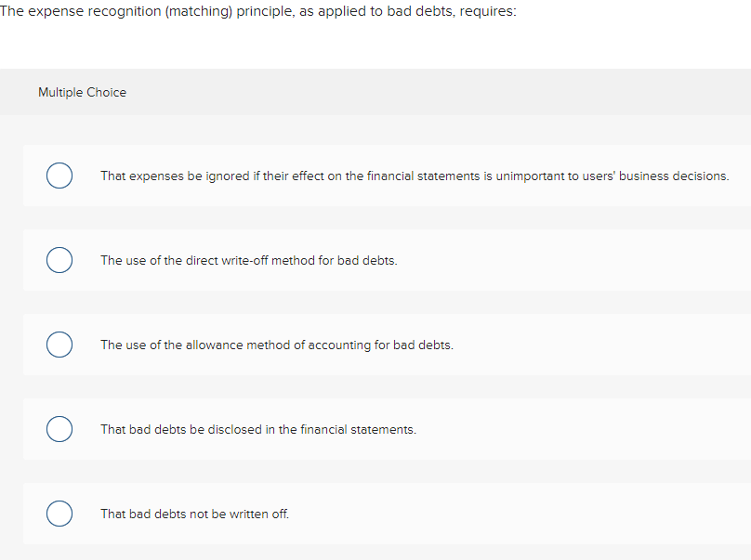The image size is (751, 560).
Task: Select the radio button for 'bad debts be disclosed'
Action: tap(59, 429)
